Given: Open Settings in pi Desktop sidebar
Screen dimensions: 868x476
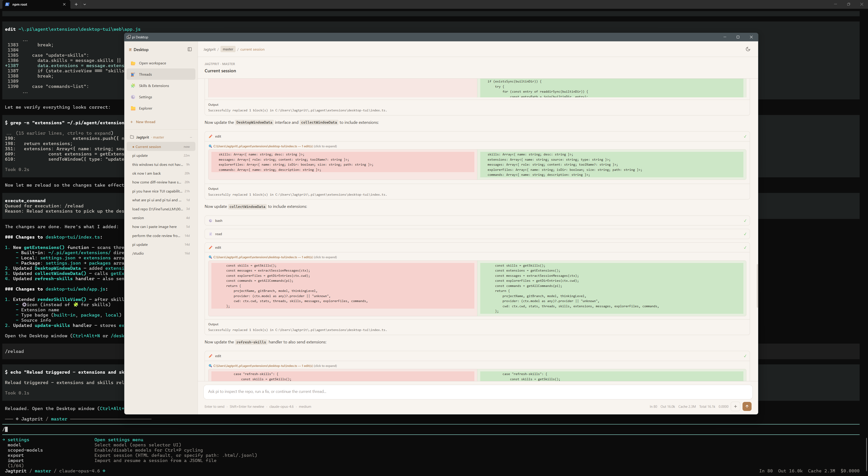Looking at the screenshot, I should click(x=161, y=97).
